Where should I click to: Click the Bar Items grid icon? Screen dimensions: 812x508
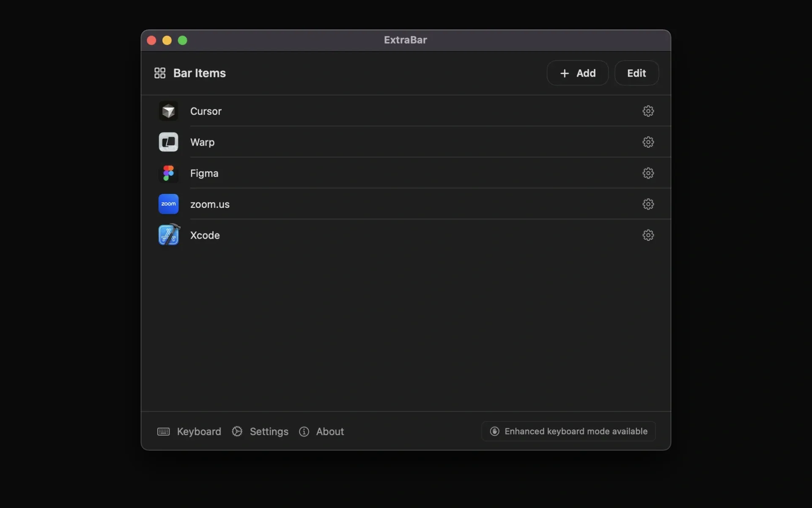click(x=159, y=72)
